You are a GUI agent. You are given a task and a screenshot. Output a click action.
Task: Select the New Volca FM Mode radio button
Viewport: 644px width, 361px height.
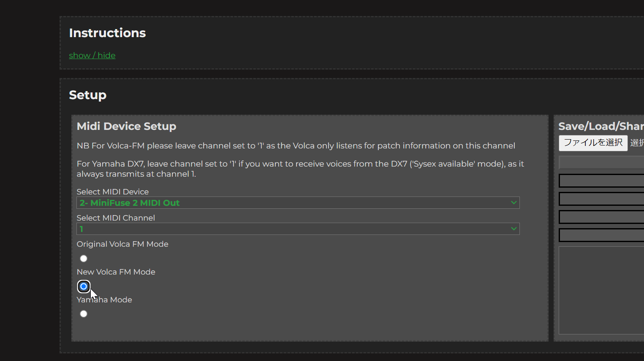(84, 286)
